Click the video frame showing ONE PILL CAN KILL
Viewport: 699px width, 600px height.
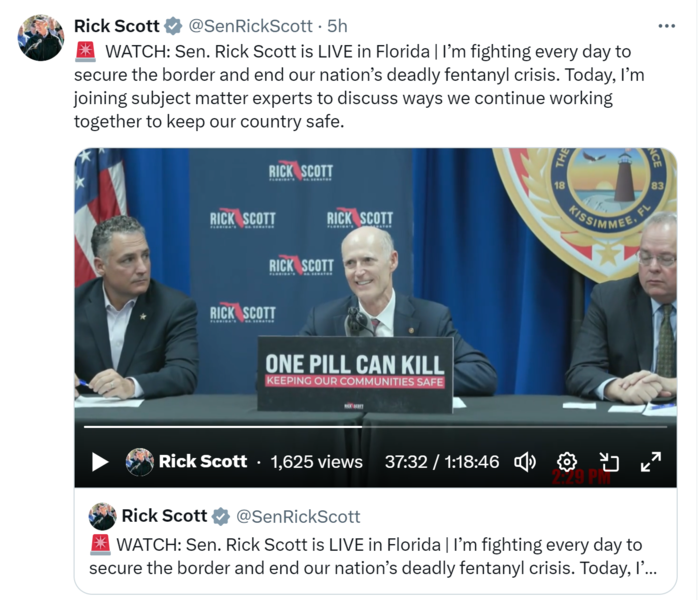(375, 285)
